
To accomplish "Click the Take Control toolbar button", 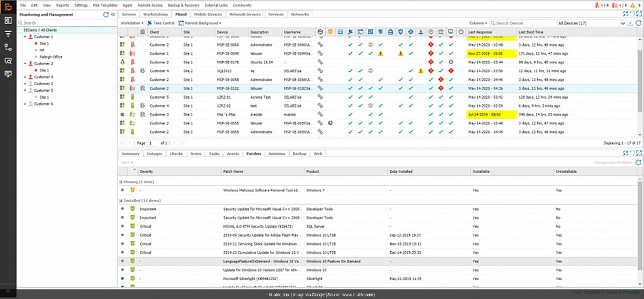I will 161,24.
